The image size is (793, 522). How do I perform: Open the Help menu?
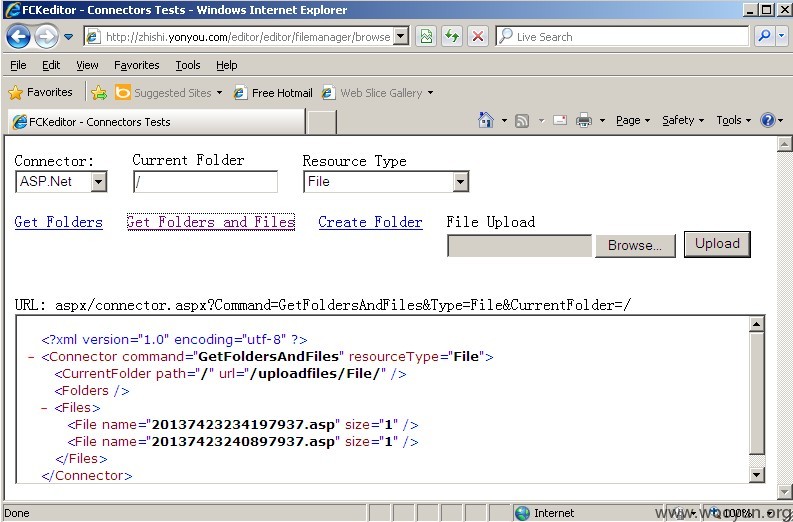[227, 65]
